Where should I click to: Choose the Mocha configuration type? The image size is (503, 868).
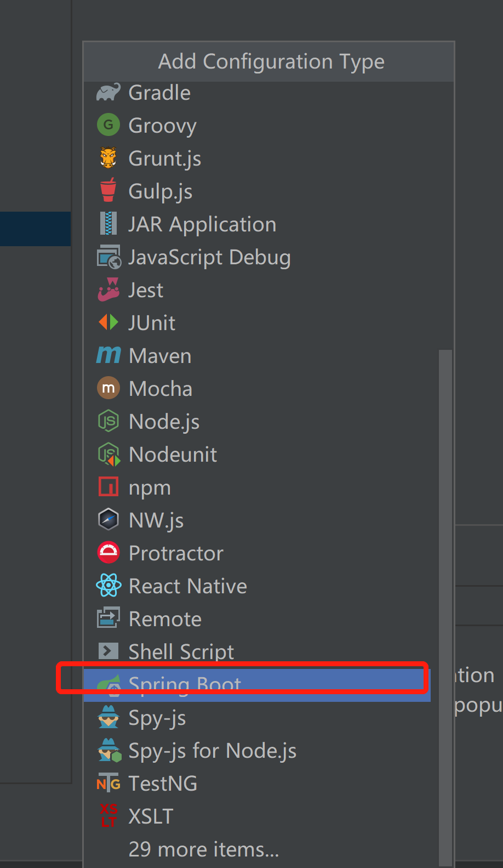(x=160, y=388)
